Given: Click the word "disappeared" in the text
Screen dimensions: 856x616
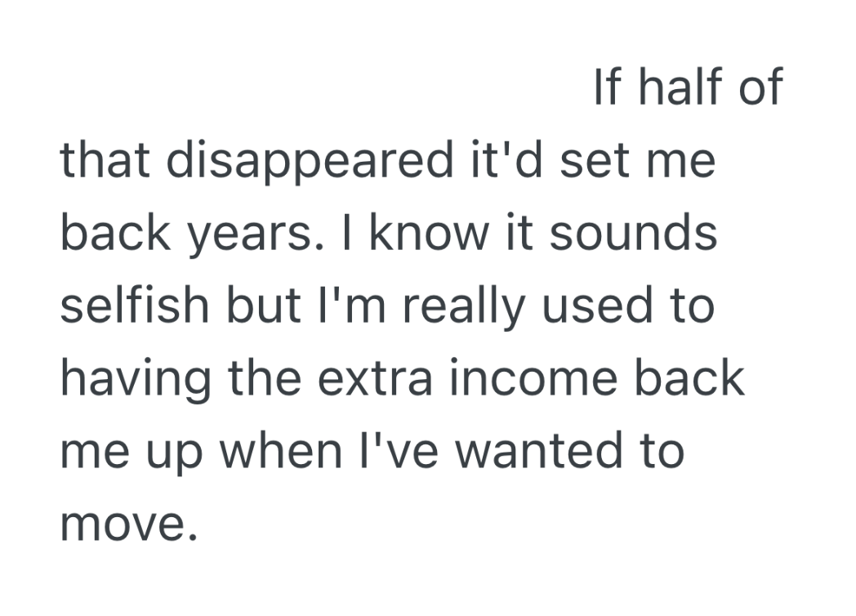Looking at the screenshot, I should 309,161.
